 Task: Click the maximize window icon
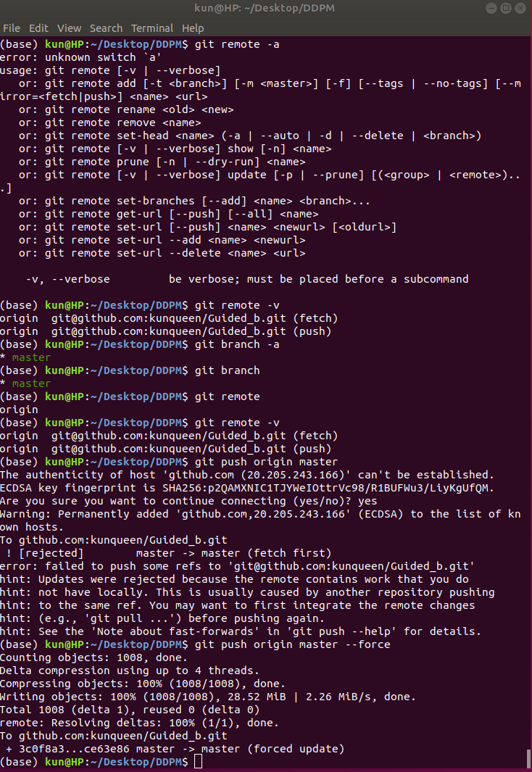click(507, 8)
